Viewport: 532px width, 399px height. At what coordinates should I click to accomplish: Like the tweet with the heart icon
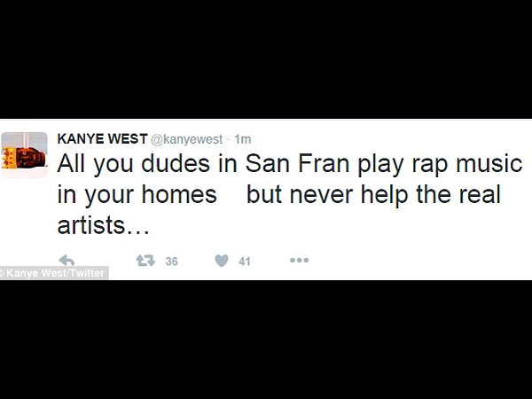222,261
